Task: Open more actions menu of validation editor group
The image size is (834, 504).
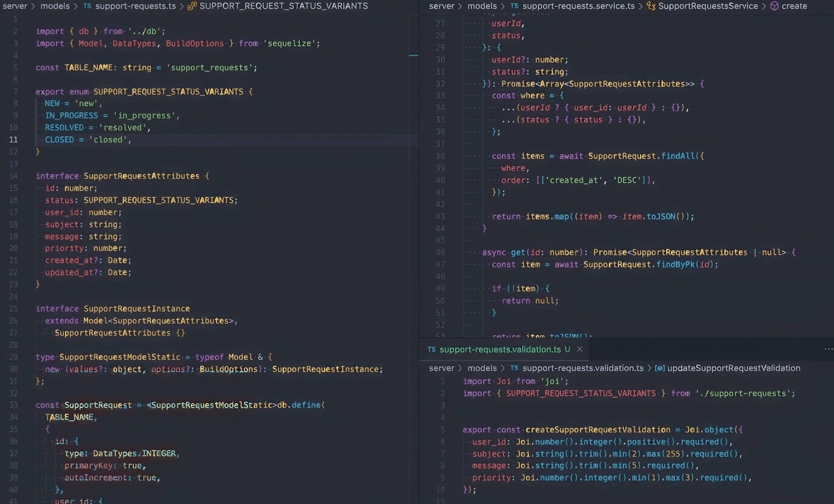Action: [x=828, y=349]
